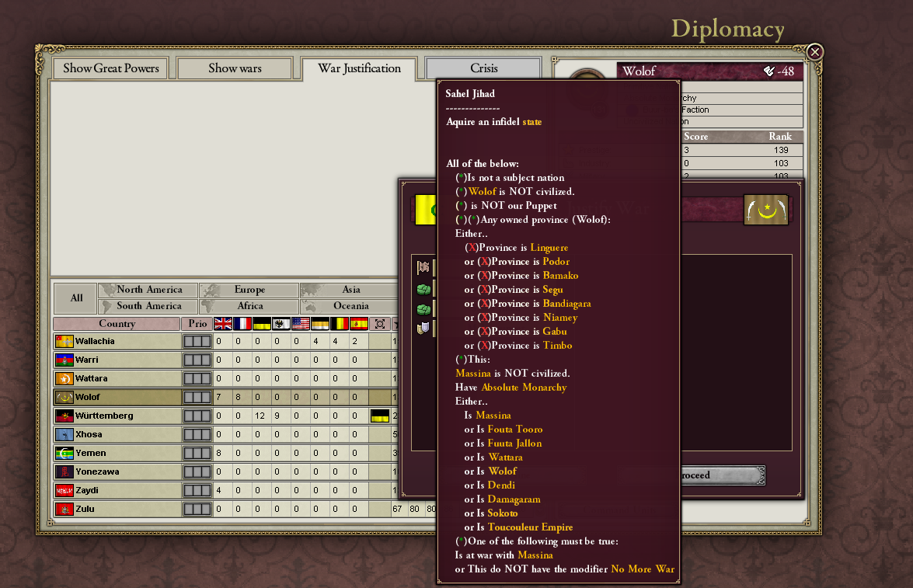Switch to Show Great Powers tab

[x=111, y=68]
